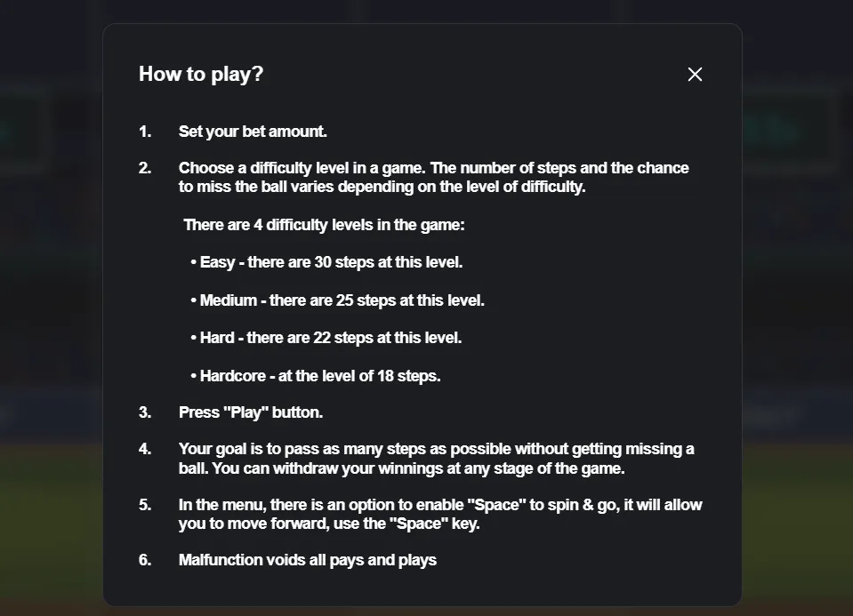This screenshot has width=853, height=616.
Task: Click the Malfunction voids all pays line
Action: coord(307,560)
